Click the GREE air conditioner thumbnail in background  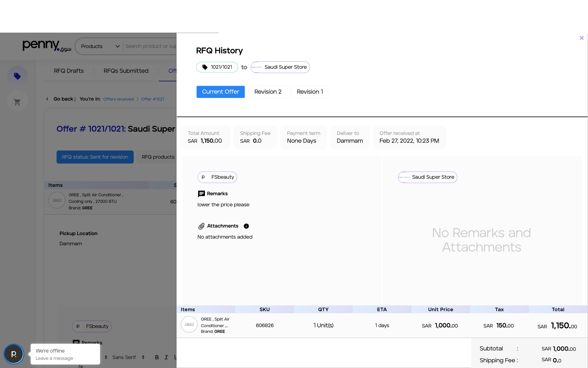pyautogui.click(x=57, y=200)
